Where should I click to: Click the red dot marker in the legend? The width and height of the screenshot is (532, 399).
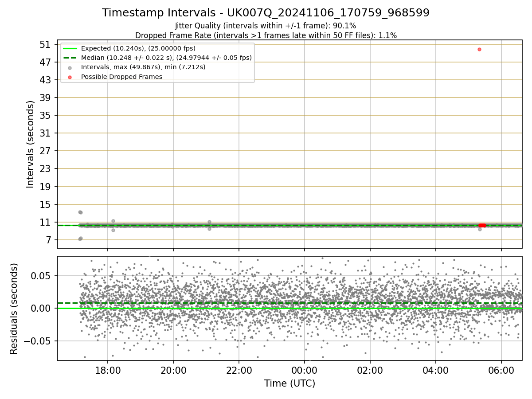coord(70,77)
